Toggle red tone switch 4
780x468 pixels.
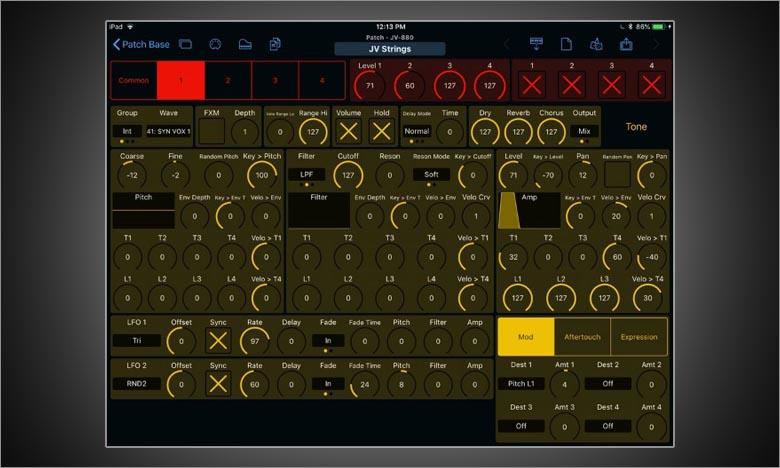(x=651, y=86)
